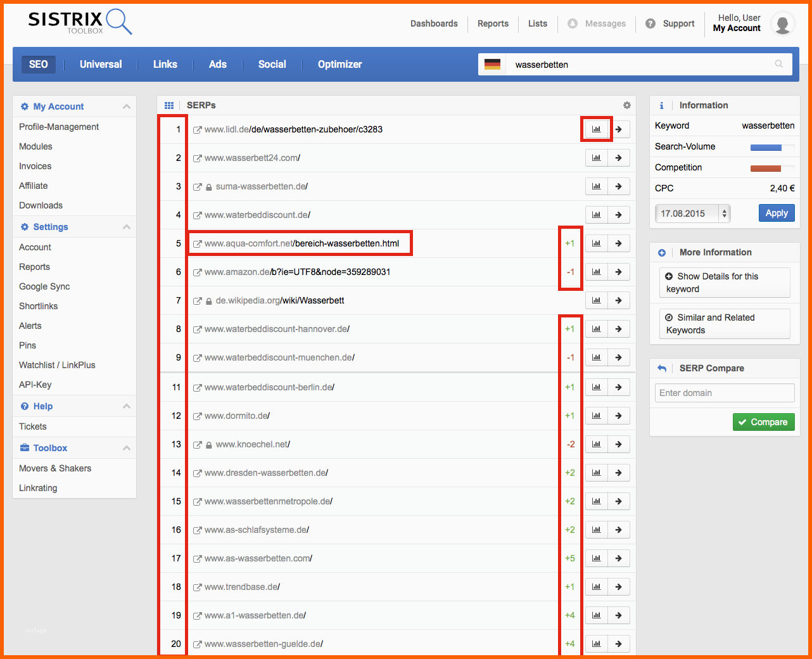This screenshot has height=659, width=812.
Task: Open history chart for amazon.de row
Action: click(x=597, y=272)
